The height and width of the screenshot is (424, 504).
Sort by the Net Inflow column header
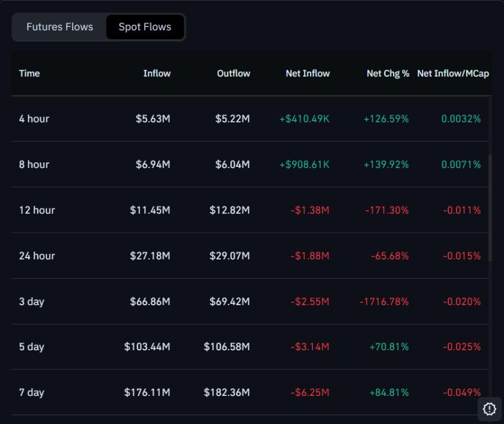(x=308, y=73)
